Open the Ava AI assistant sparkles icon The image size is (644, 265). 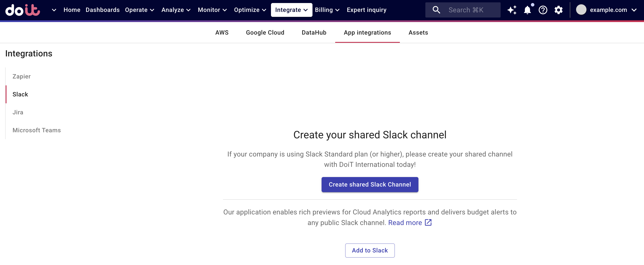coord(512,10)
